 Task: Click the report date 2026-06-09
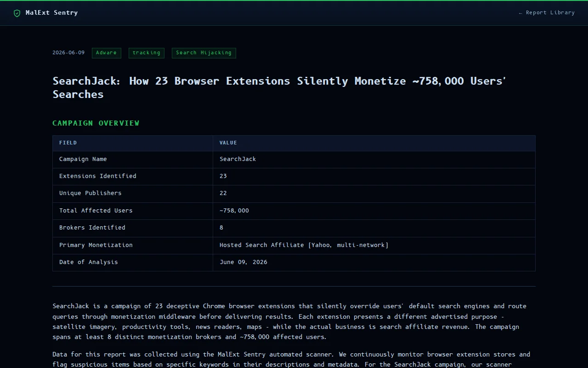point(68,52)
